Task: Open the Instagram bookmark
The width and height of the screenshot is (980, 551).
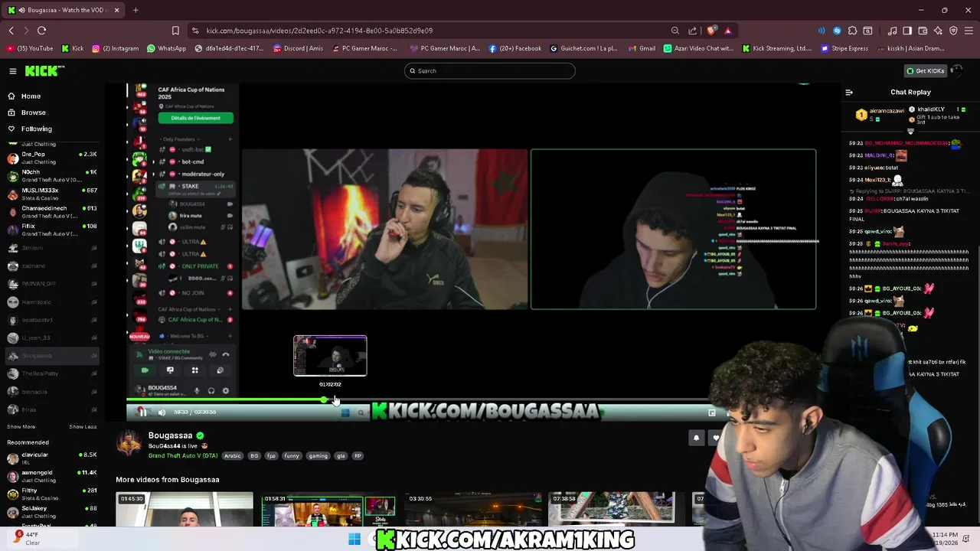Action: (x=116, y=48)
